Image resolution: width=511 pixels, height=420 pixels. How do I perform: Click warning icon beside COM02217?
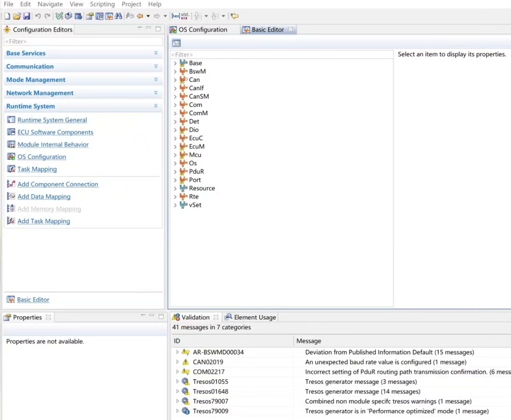[x=185, y=372]
